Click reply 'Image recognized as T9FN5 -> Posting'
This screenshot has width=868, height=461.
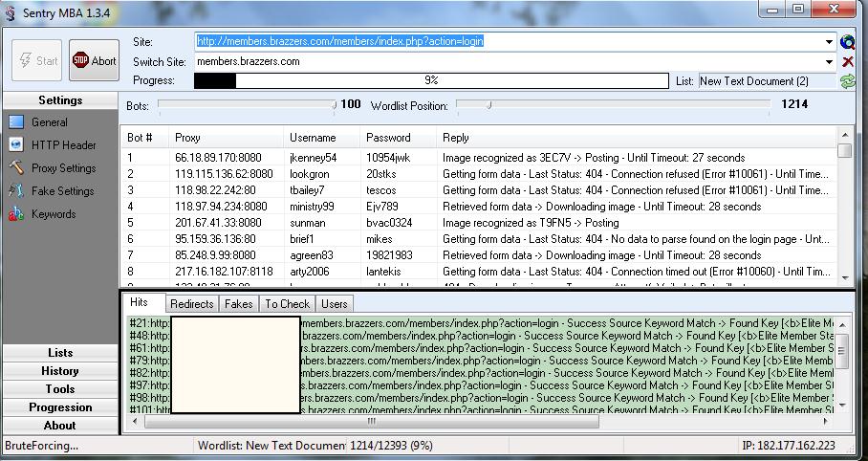(x=531, y=223)
